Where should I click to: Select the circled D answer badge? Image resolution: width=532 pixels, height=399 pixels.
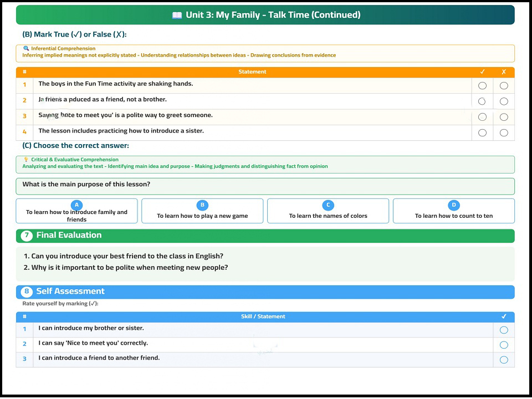click(454, 205)
